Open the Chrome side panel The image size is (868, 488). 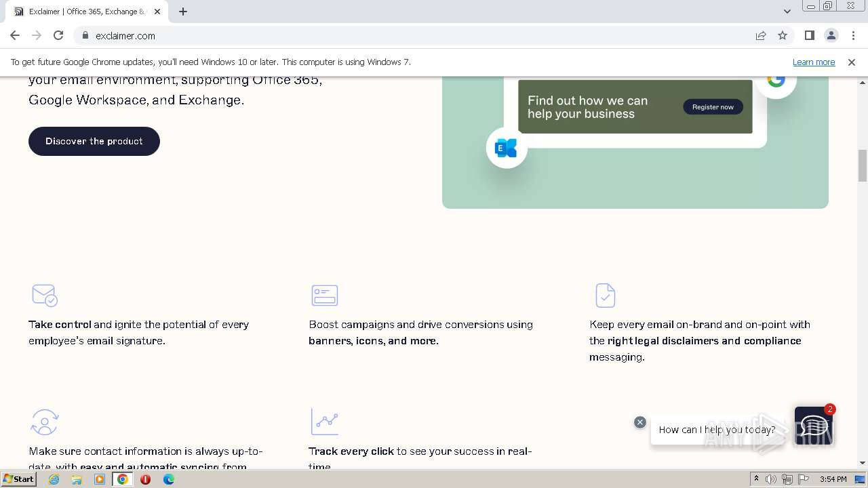click(x=809, y=35)
